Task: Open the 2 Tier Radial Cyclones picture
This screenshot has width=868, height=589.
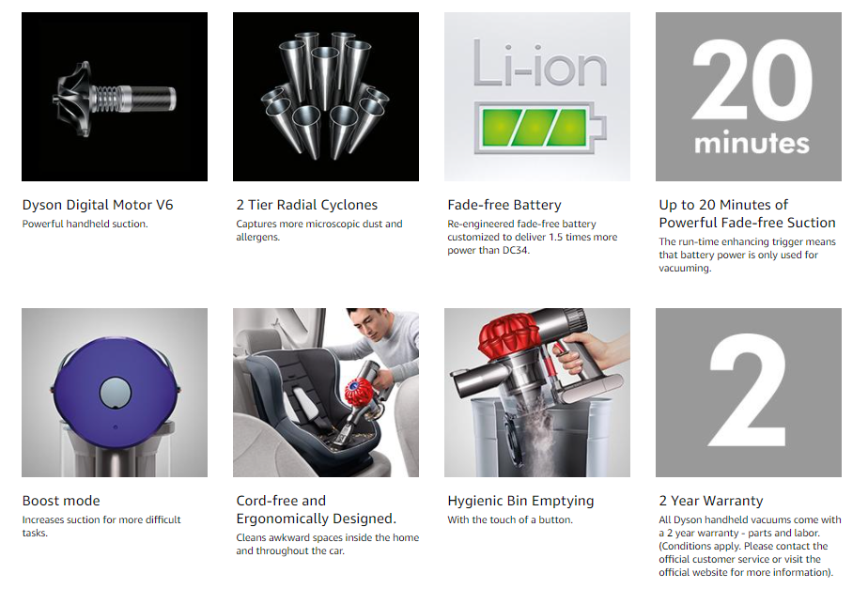Action: [x=325, y=97]
